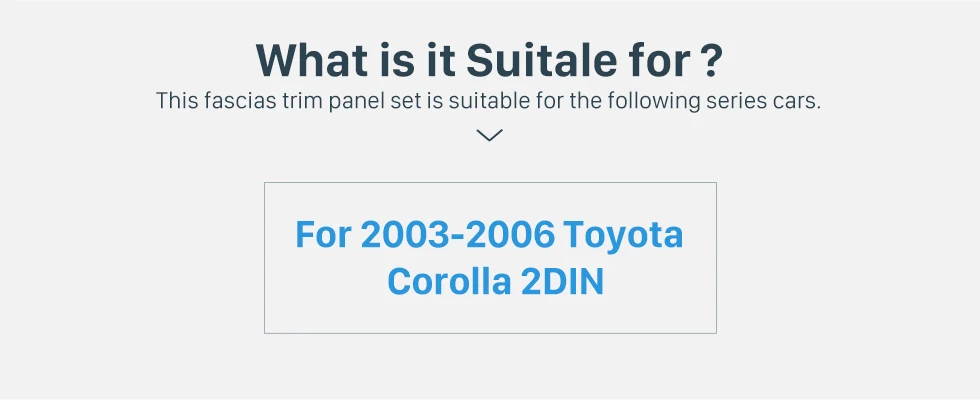The height and width of the screenshot is (400, 980).
Task: Click inside the bordered compatibility box
Action: click(x=490, y=258)
